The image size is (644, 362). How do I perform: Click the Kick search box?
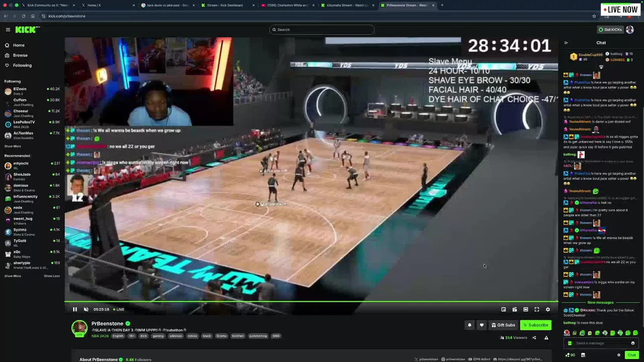pos(322,30)
